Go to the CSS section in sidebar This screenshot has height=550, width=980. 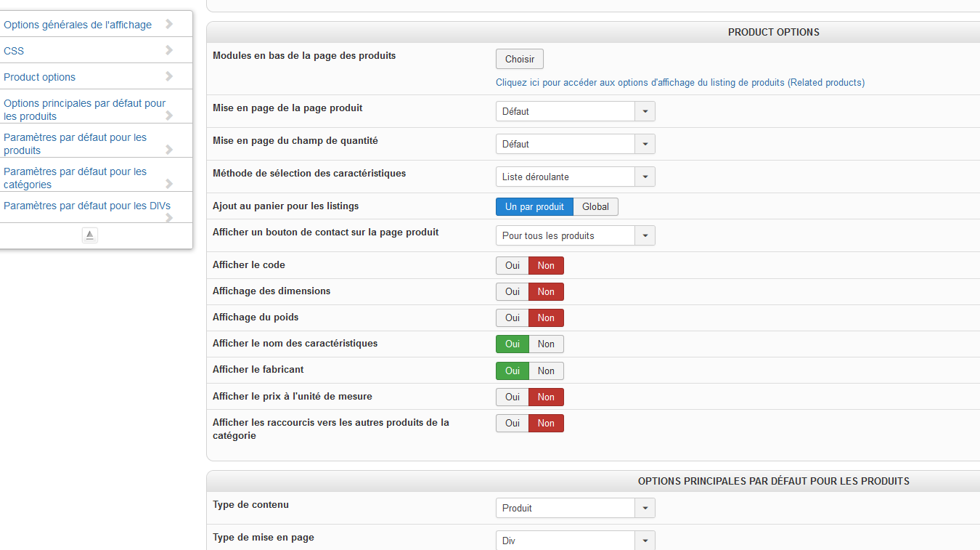(x=14, y=51)
